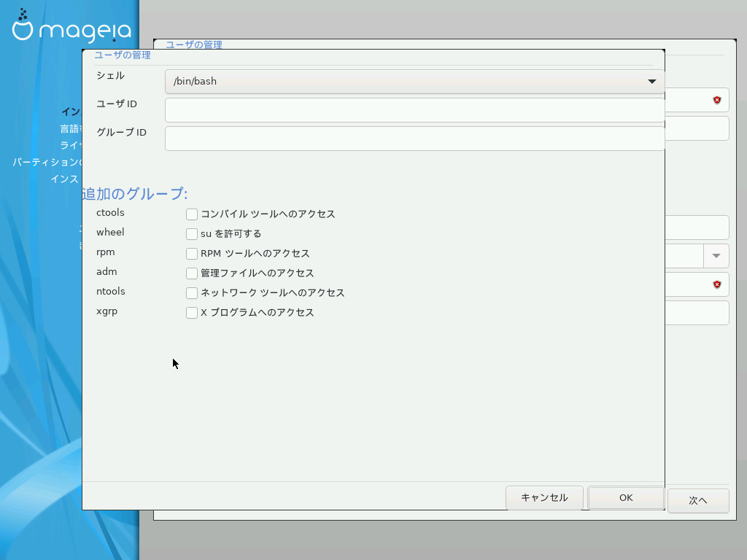
Task: Click 次へ button in background window
Action: (698, 500)
